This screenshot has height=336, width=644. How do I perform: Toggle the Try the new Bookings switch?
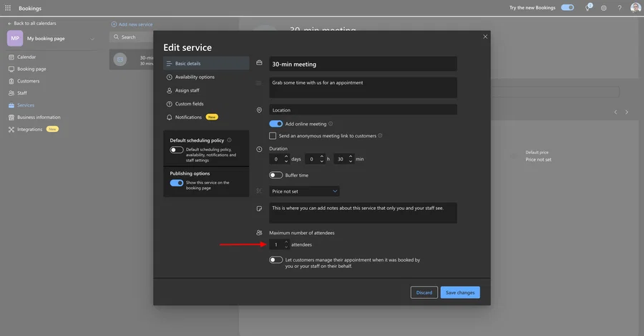[567, 7]
